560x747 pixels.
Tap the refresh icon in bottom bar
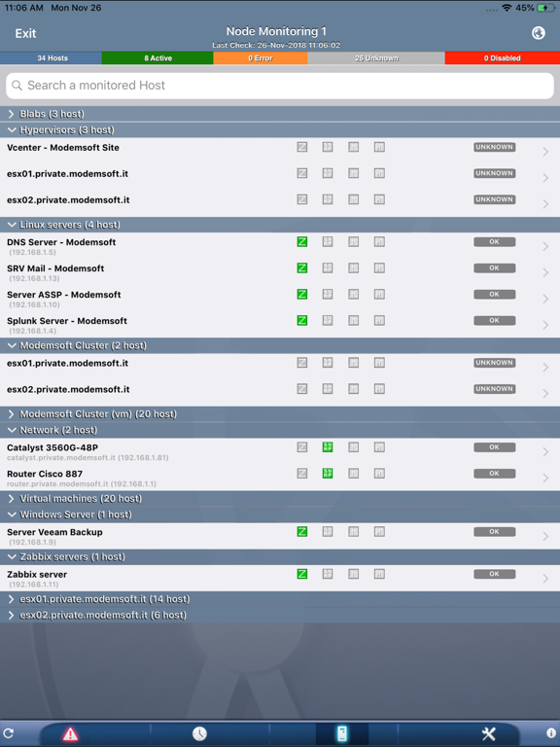(8, 733)
